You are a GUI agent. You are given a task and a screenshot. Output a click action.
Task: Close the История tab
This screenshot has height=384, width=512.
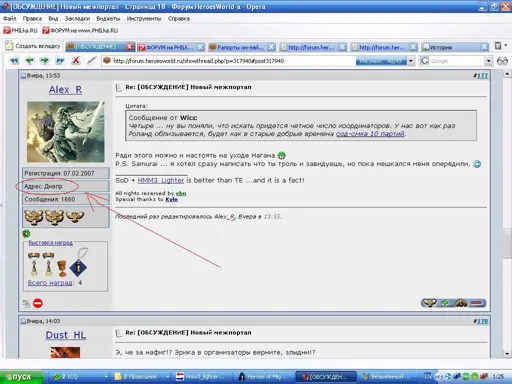coord(484,47)
